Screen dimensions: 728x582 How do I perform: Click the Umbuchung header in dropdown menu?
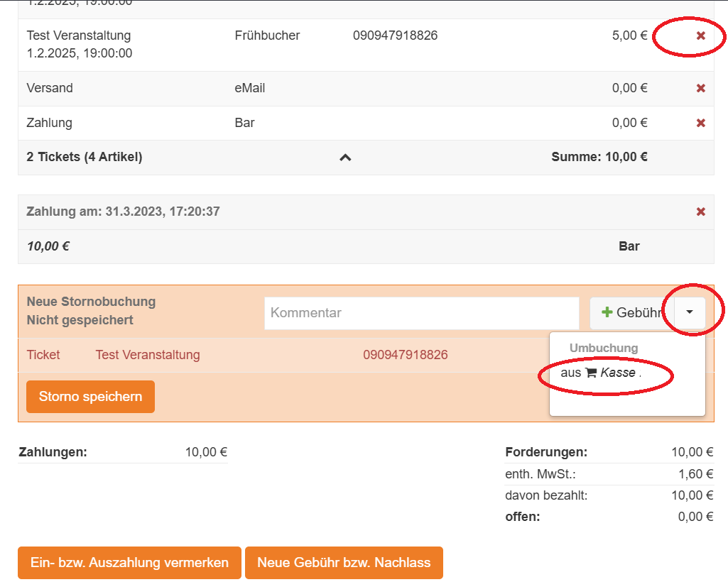pos(604,348)
